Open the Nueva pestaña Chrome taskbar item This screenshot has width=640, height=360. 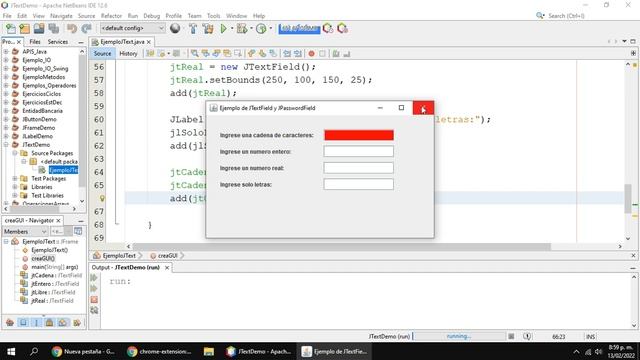[x=83, y=351]
